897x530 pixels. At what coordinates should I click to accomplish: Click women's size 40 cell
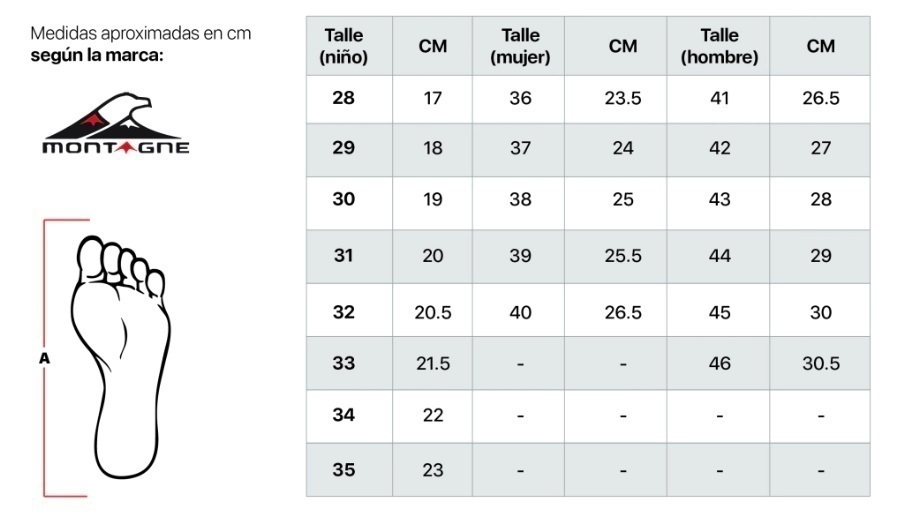tap(520, 312)
